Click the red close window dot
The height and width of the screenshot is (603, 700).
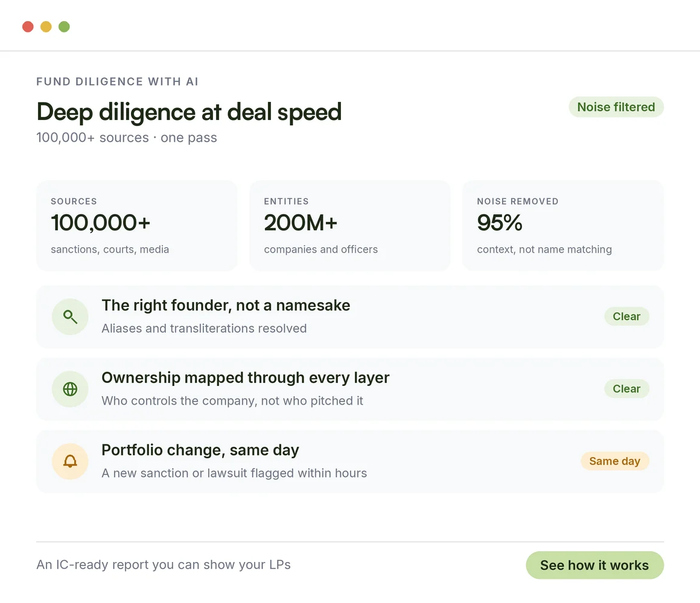(x=28, y=27)
